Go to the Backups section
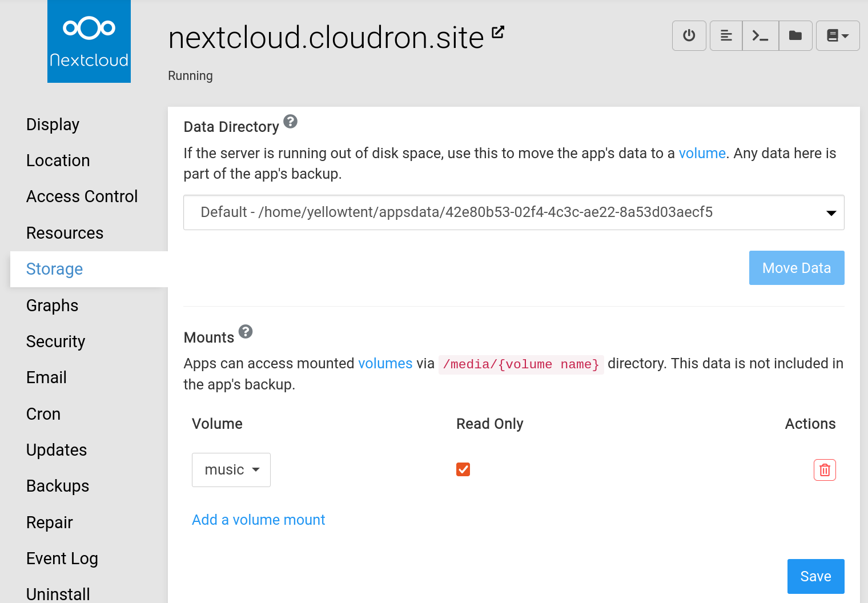 [58, 486]
